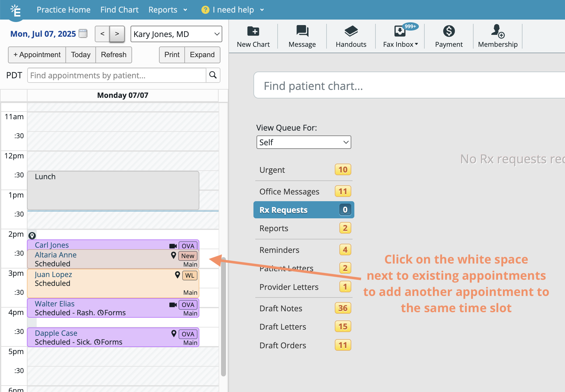Click the Membership icon

[x=497, y=31]
